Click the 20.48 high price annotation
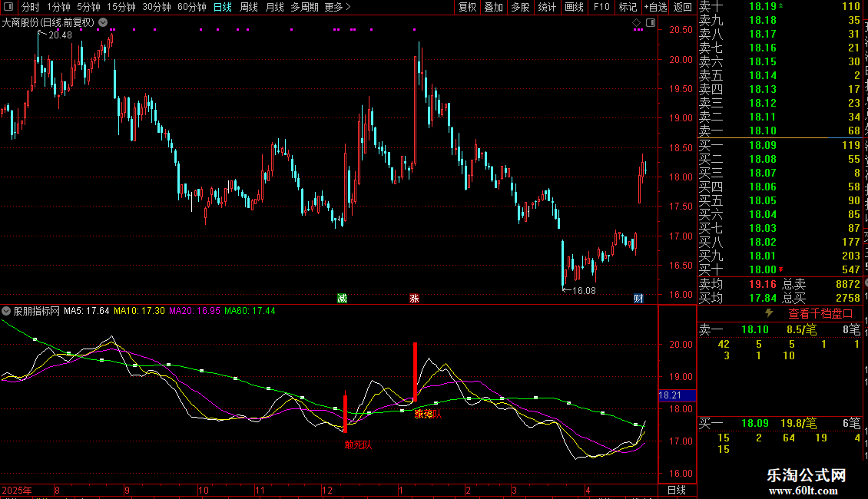 61,35
